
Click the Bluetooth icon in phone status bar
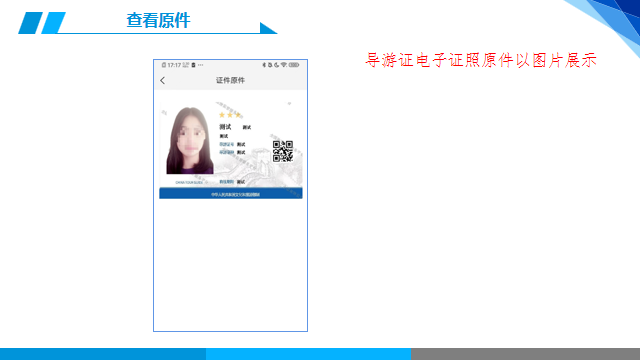pyautogui.click(x=264, y=65)
